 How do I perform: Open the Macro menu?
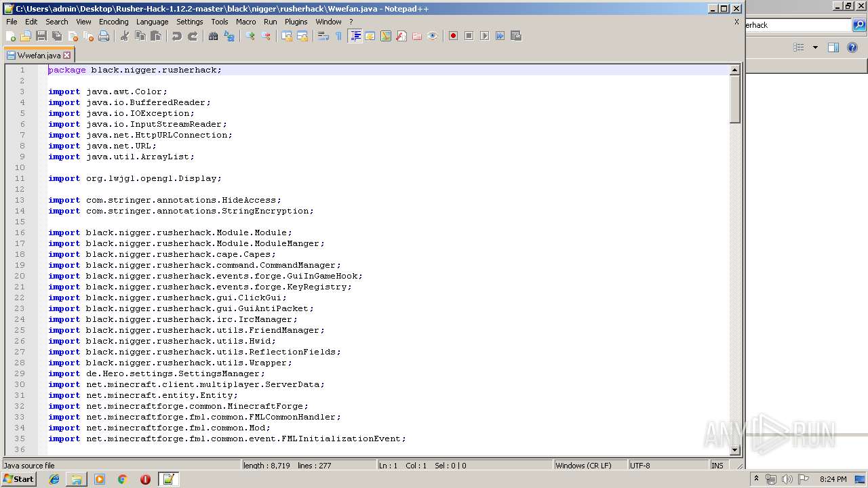click(246, 22)
